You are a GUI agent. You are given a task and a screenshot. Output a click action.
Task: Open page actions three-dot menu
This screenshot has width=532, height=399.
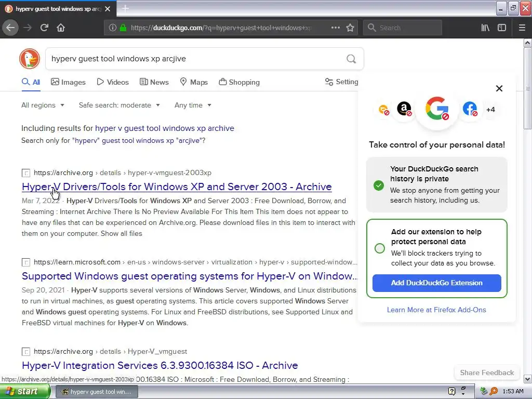(x=335, y=28)
